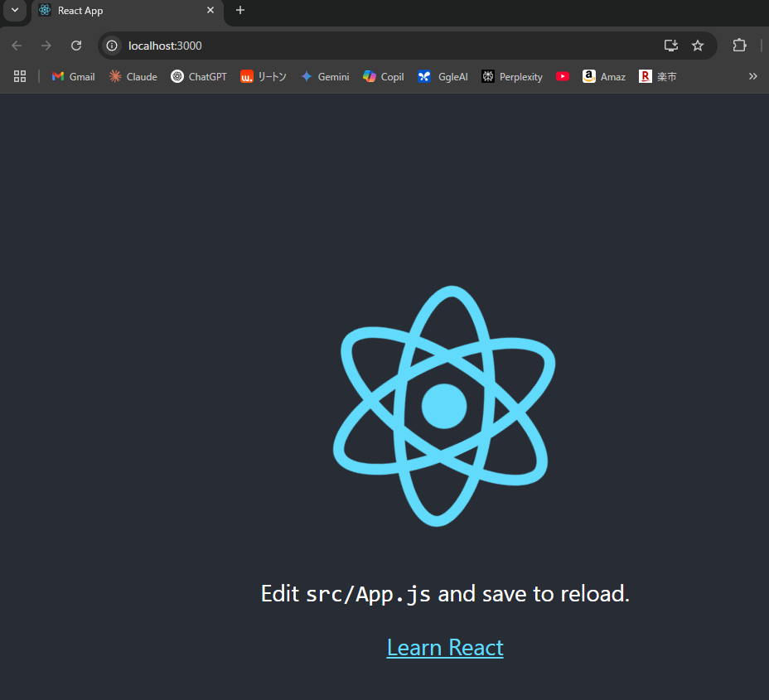Close the React App tab
The image size is (769, 700).
point(210,10)
